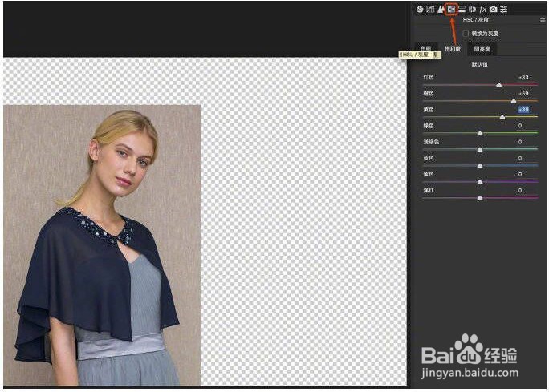Click the 紫色 value field
The height and width of the screenshot is (392, 549).
point(520,174)
